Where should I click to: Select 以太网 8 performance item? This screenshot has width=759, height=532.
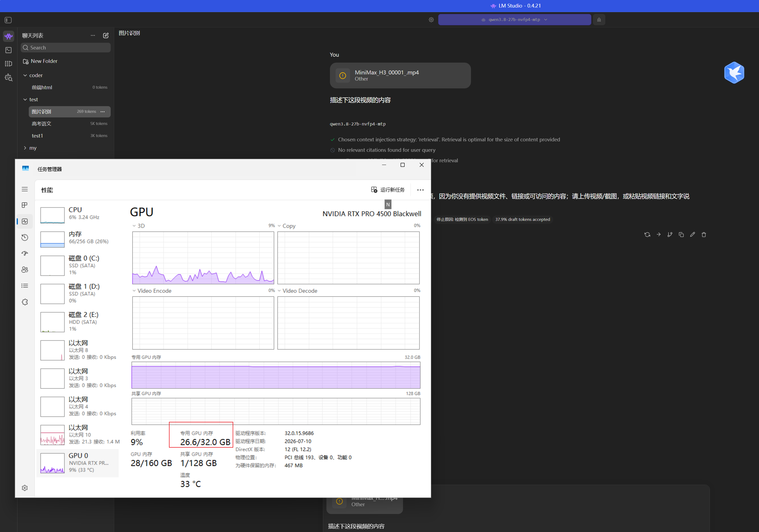[77, 350]
